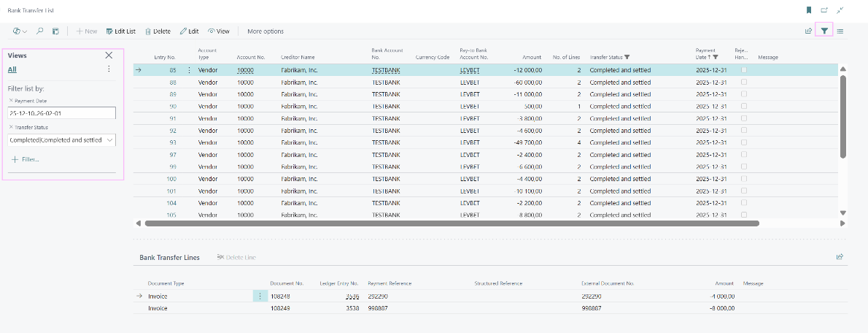Click the Payment Date filter input field
868x333 pixels.
[62, 113]
